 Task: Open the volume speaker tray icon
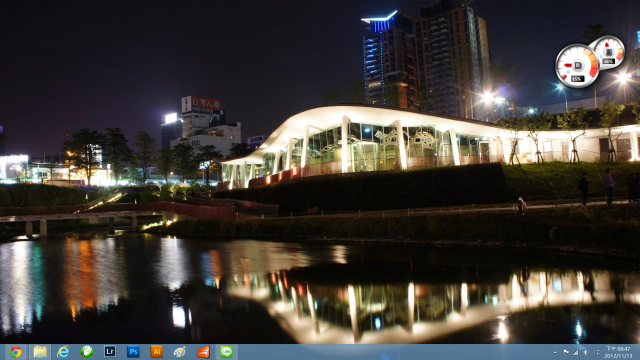[586, 352]
